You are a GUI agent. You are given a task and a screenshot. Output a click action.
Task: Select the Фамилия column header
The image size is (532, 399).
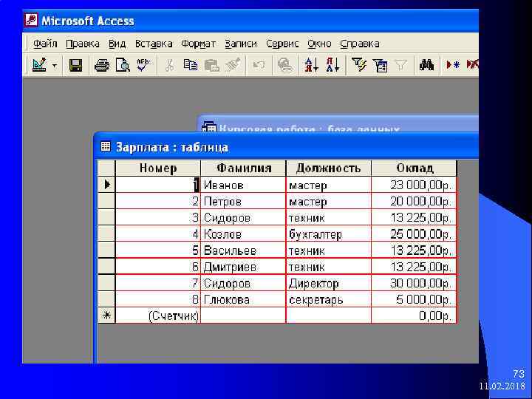(x=243, y=168)
